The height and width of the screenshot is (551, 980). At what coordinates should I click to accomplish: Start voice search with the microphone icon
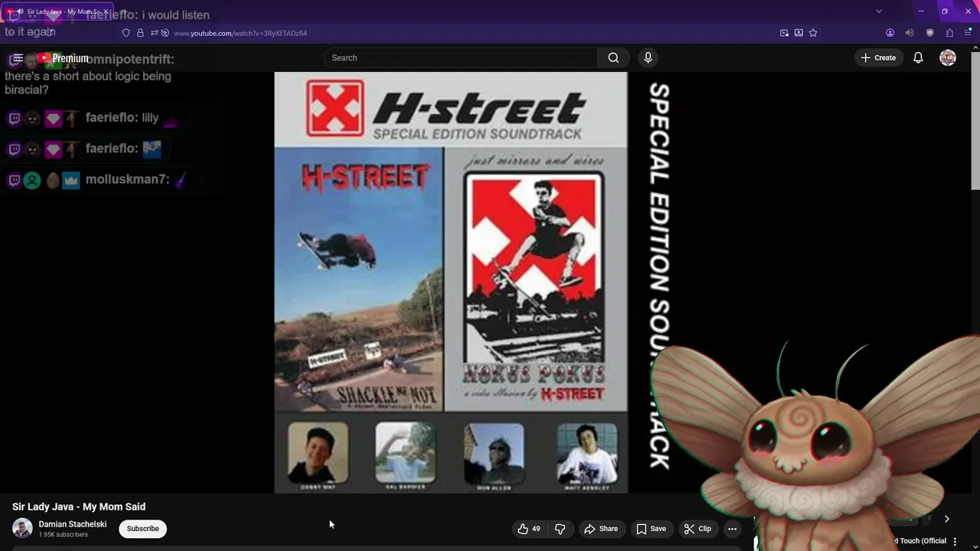click(648, 58)
